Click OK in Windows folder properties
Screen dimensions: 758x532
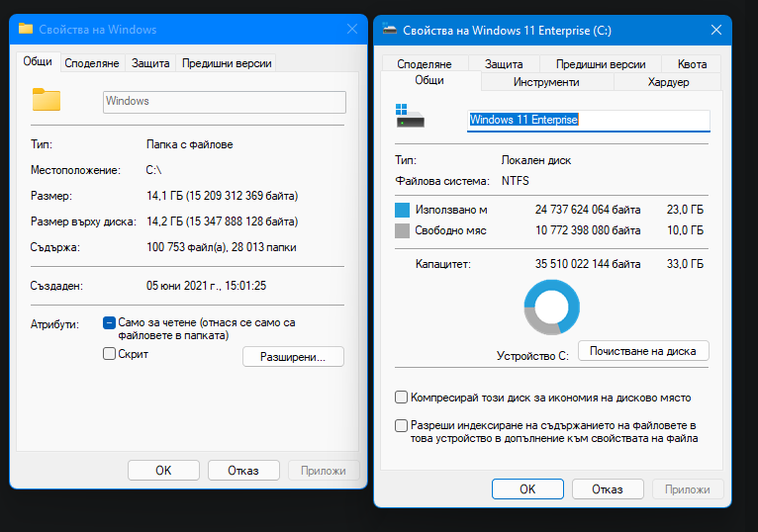pyautogui.click(x=163, y=470)
